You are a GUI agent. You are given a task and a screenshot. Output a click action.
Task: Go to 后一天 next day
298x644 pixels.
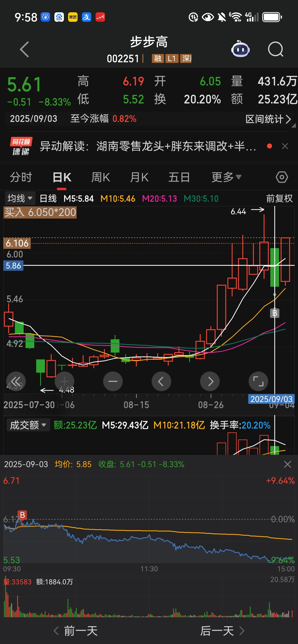[222, 631]
